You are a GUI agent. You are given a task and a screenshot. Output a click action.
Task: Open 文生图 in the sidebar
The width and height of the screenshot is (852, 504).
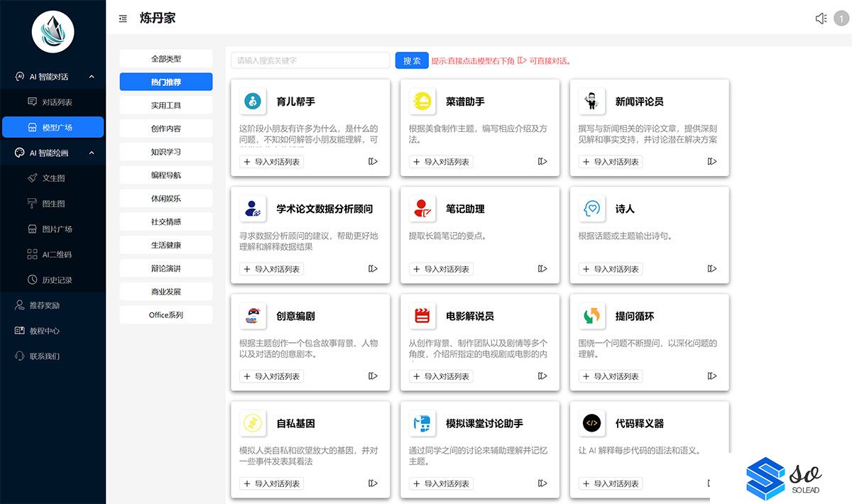[53, 178]
